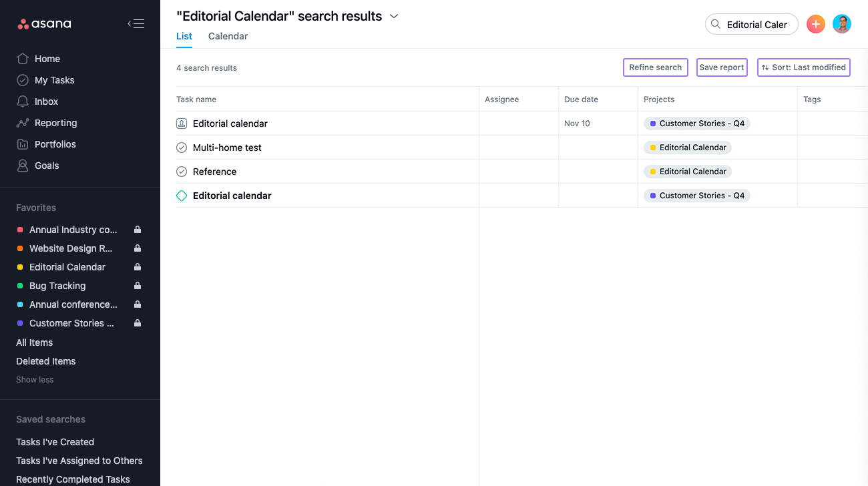The width and height of the screenshot is (868, 486).
Task: Collapse the sidebar with the hamburger icon
Action: click(136, 24)
